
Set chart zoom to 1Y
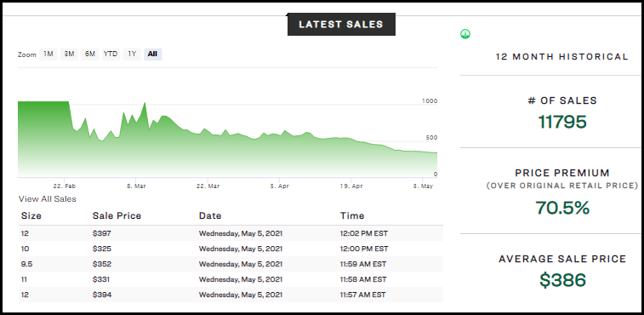pos(132,54)
